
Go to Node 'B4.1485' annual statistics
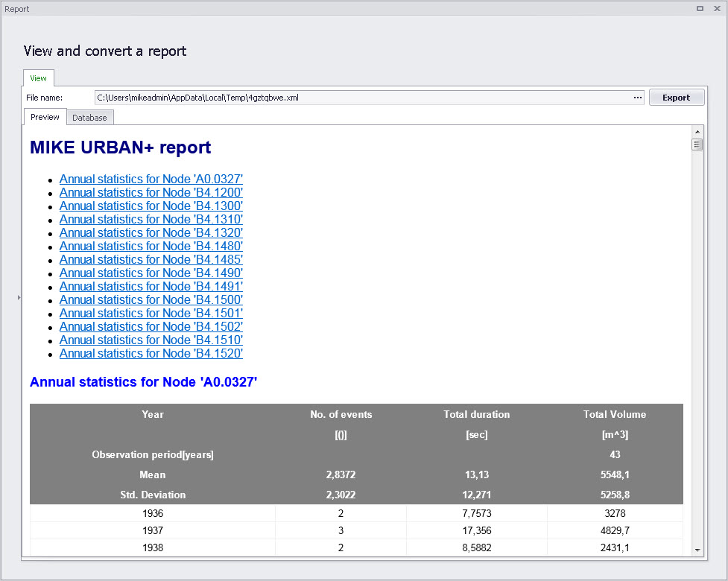pyautogui.click(x=151, y=260)
